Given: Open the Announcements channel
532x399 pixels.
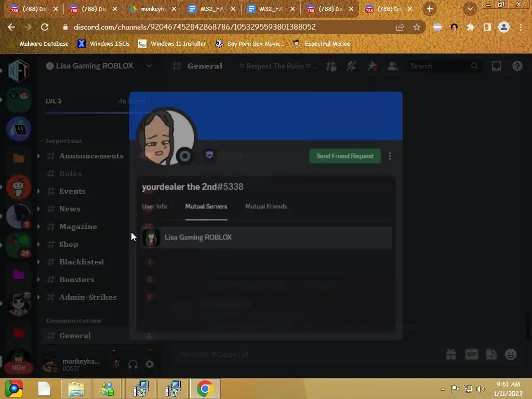Looking at the screenshot, I should (x=91, y=156).
